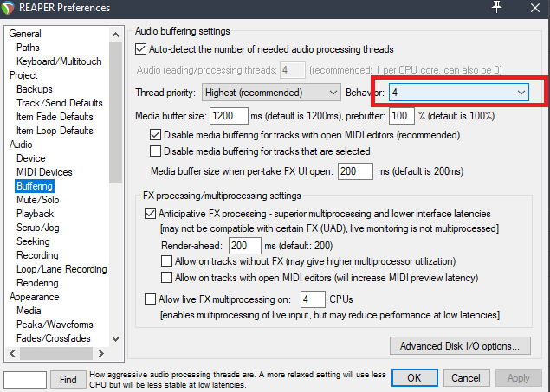The width and height of the screenshot is (550, 392).
Task: Toggle disable media buffering for open MIDI editors
Action: [x=155, y=135]
